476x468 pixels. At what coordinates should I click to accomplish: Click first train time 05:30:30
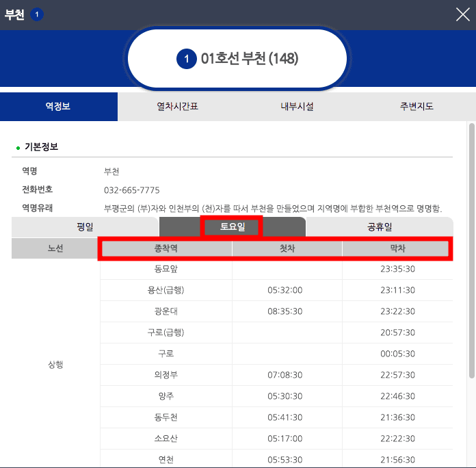285,396
